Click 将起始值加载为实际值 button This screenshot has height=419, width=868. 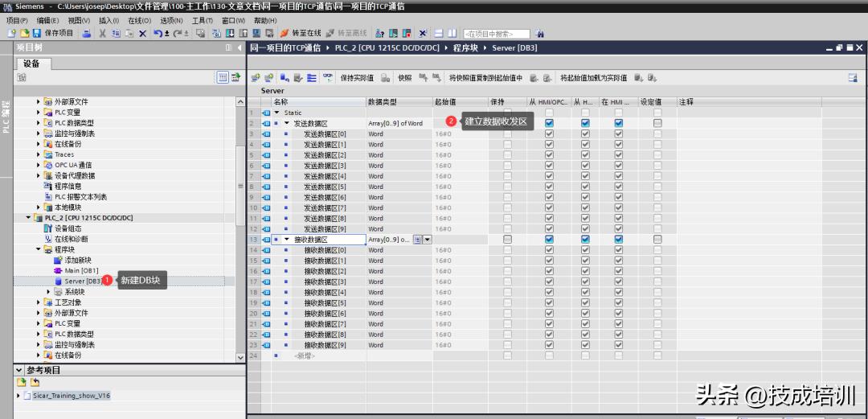coord(594,77)
